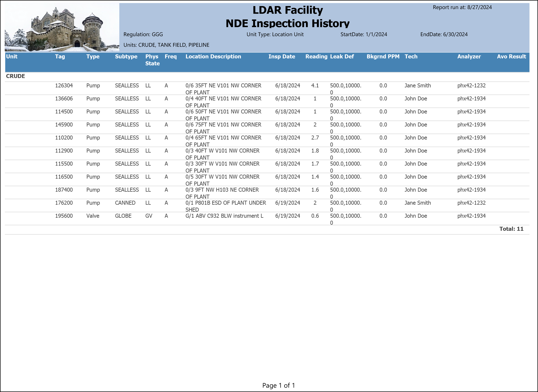Click 'Jane Smith' in the tag 126304 row
Image resolution: width=538 pixels, height=392 pixels.
(418, 86)
